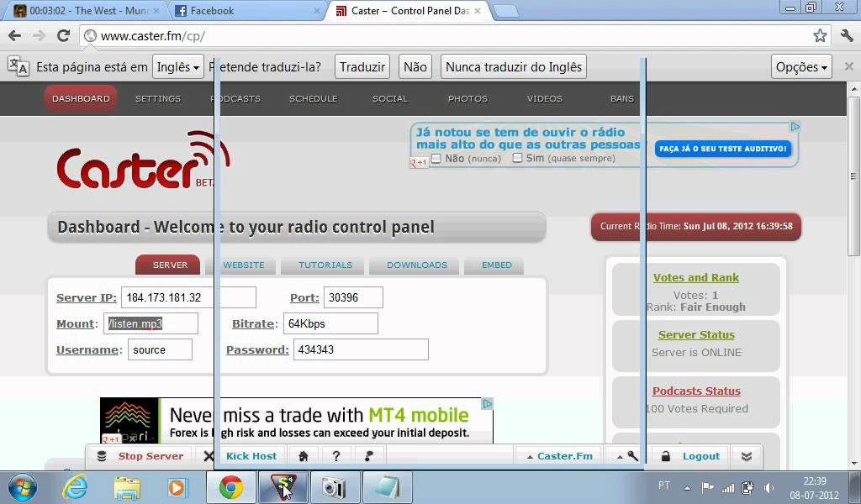861x504 pixels.
Task: Switch to the Photos navigation tab
Action: click(x=467, y=99)
